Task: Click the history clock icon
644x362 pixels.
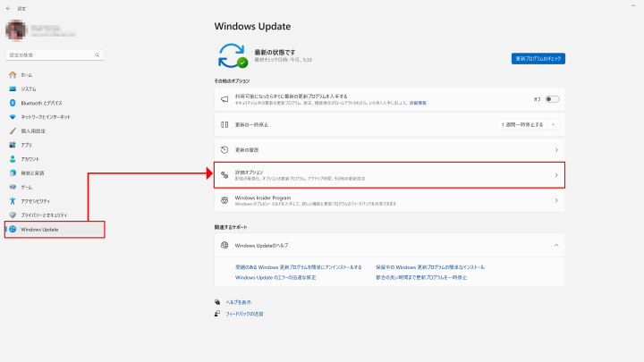Action: [225, 150]
